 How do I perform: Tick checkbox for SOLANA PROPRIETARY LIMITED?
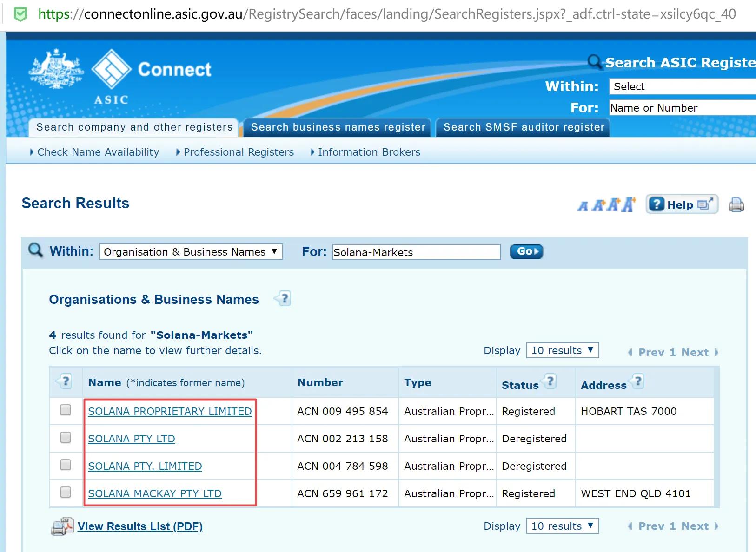coord(66,410)
